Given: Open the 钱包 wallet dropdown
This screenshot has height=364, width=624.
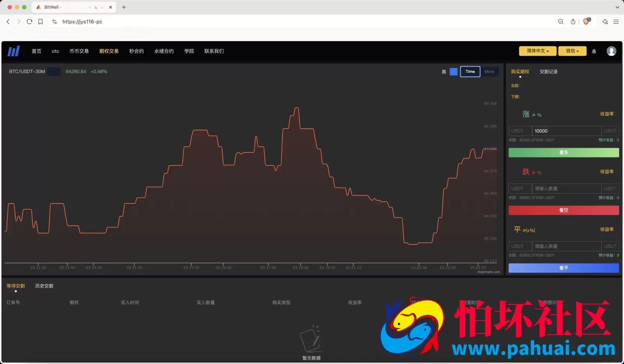Looking at the screenshot, I should [572, 51].
